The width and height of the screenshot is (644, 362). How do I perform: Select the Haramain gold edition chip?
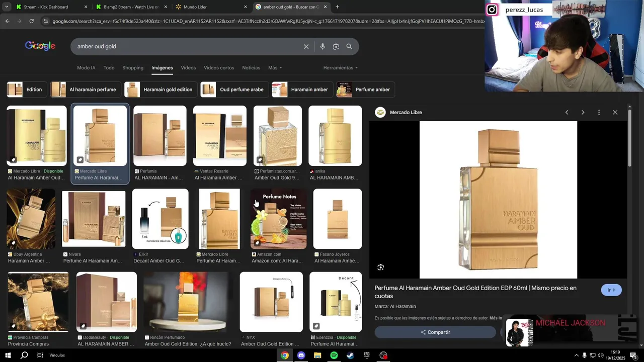point(160,89)
